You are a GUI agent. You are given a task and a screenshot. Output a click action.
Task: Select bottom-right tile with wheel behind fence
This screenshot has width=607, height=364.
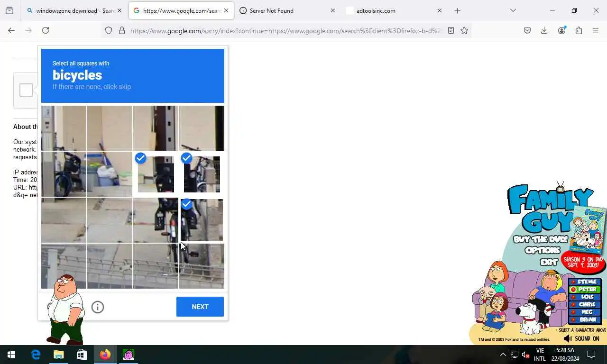click(x=202, y=266)
